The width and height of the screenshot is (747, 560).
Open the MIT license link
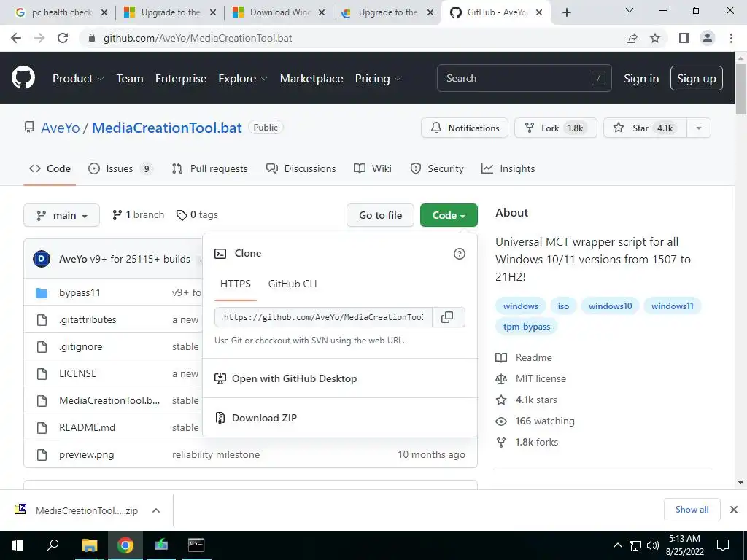(541, 378)
